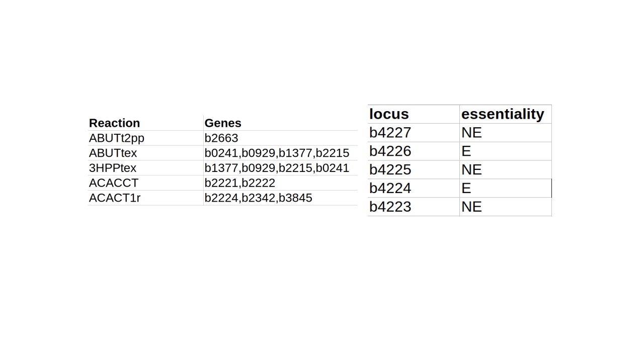Screen dimensions: 644x362
Task: Click the ACACT1r reaction cell
Action: (x=115, y=198)
